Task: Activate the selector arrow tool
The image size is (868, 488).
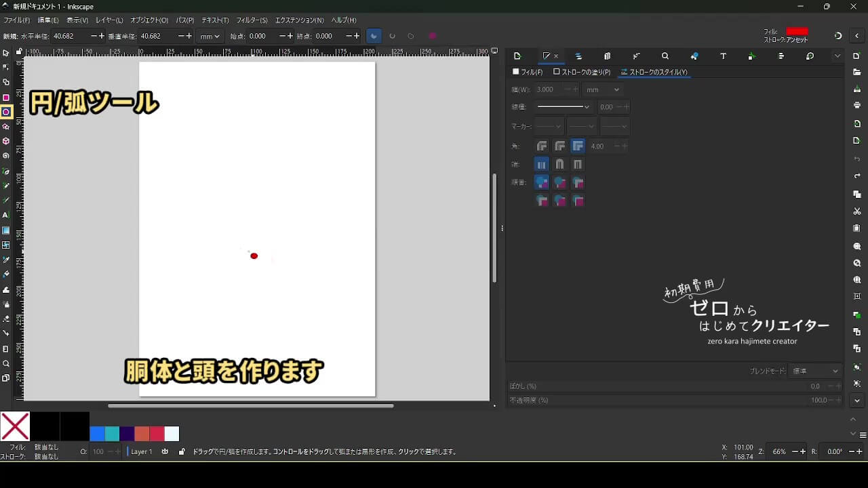Action: coord(6,53)
